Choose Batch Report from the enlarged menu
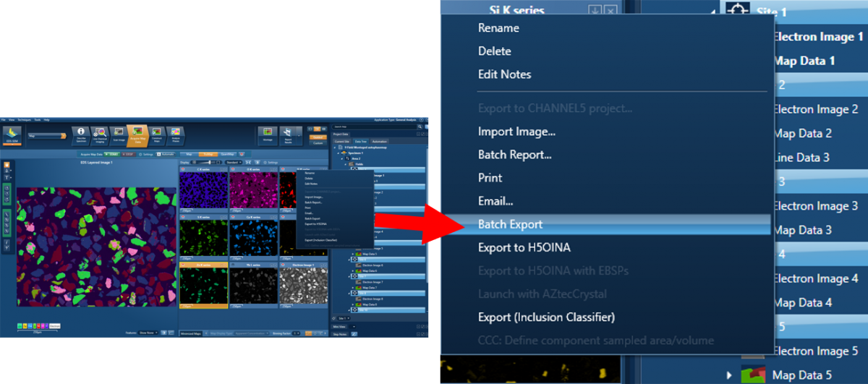868x384 pixels. click(514, 155)
